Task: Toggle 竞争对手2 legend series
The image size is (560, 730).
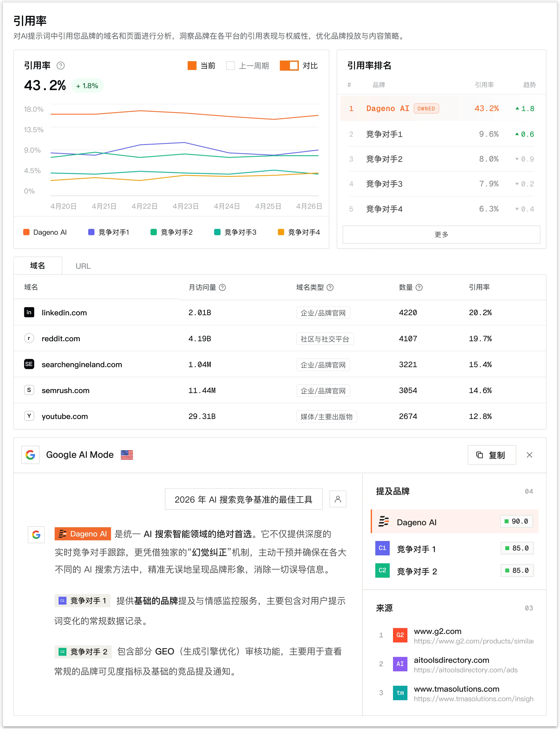Action: click(172, 232)
